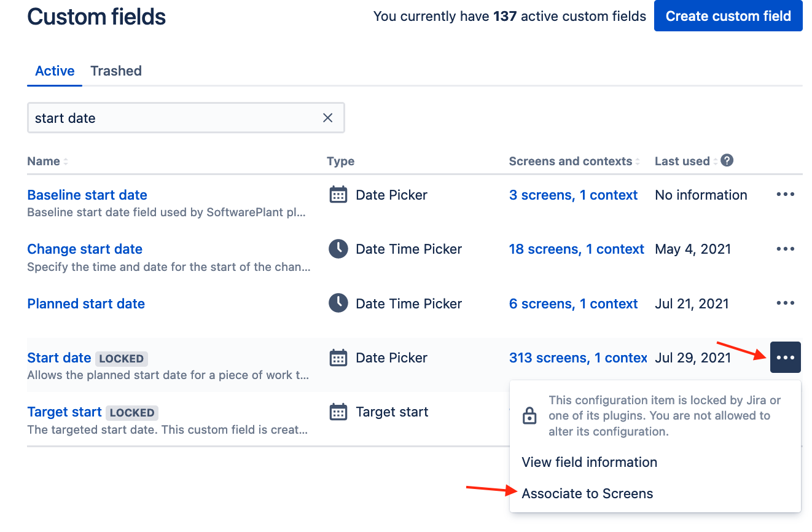Click the calendar icon beside Baseline start date
This screenshot has height=532, width=812.
click(x=338, y=195)
